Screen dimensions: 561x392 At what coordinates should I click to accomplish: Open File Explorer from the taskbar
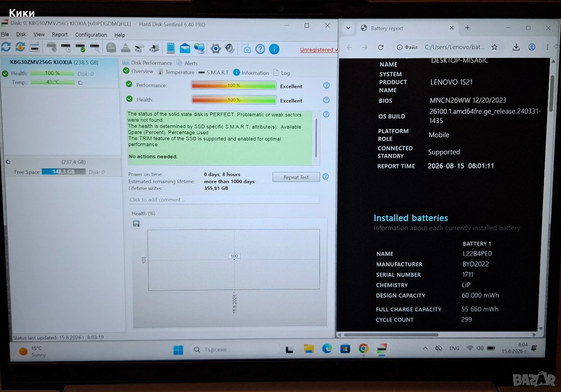tap(309, 349)
